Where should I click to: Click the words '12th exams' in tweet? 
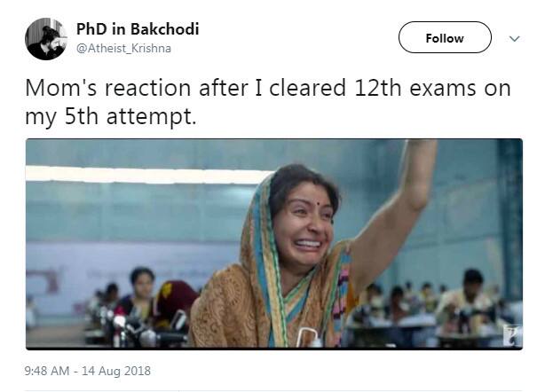click(x=415, y=88)
